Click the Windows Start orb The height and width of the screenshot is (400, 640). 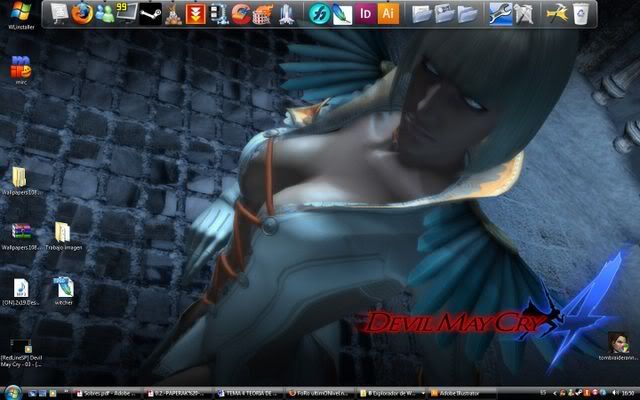9,393
